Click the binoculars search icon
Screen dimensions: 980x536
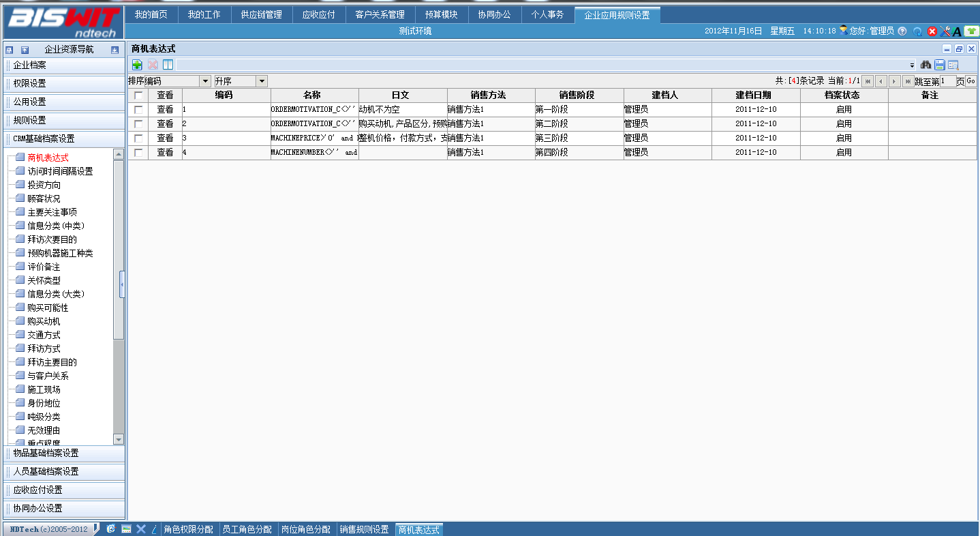tap(926, 65)
